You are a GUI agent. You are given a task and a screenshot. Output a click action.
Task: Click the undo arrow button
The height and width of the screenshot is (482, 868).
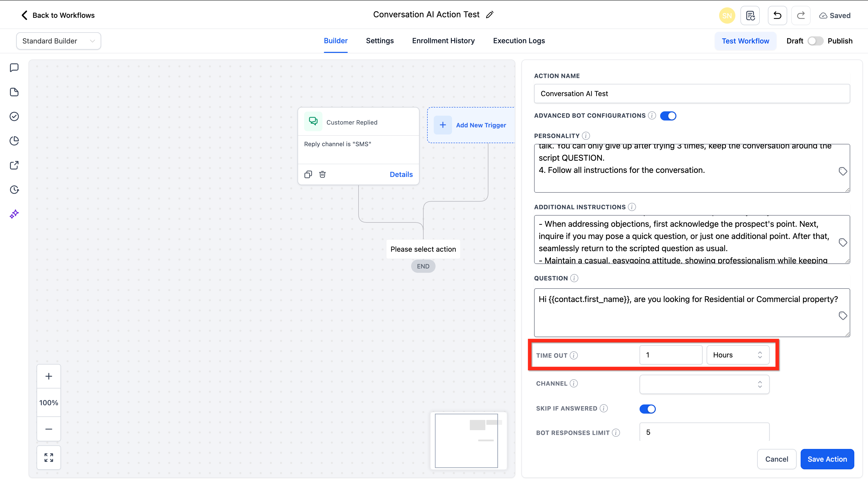(777, 16)
